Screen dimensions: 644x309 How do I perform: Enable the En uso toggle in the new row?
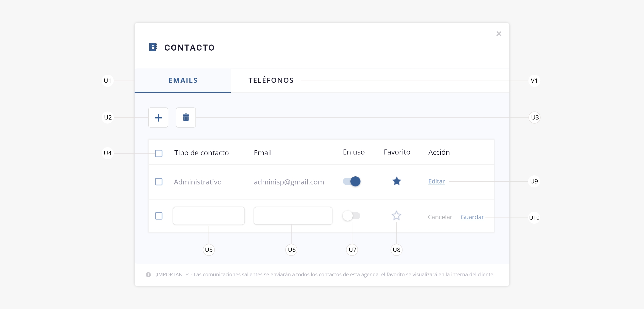click(351, 216)
